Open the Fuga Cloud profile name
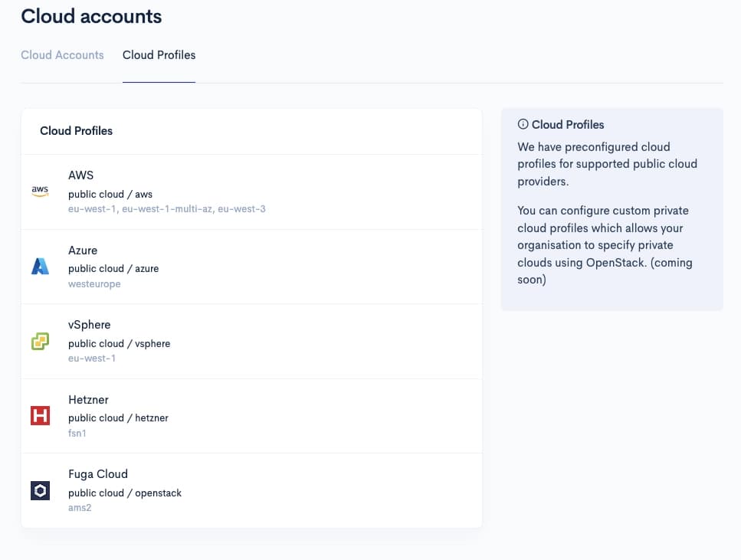The width and height of the screenshot is (741, 560). click(x=97, y=474)
